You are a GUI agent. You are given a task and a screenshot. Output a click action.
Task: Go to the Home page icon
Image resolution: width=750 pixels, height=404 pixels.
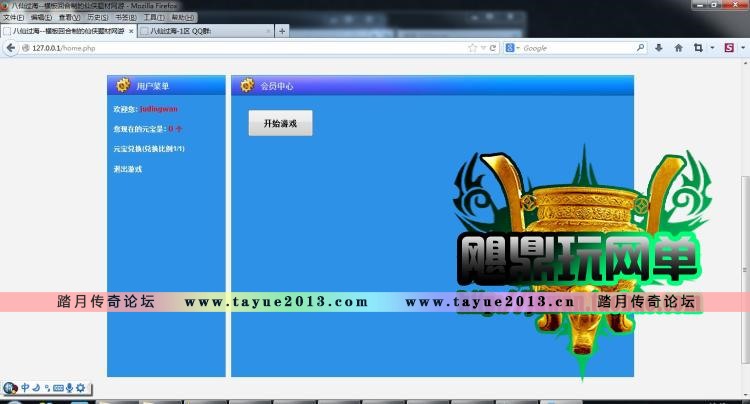click(x=678, y=47)
